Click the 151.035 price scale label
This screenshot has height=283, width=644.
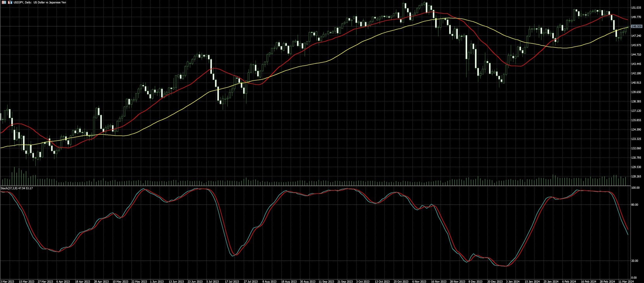pos(636,8)
